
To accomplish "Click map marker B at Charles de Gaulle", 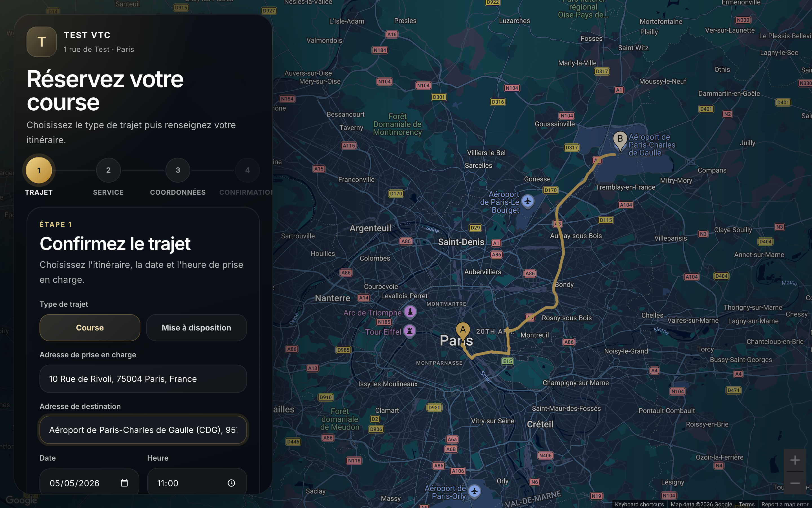I will 620,141.
